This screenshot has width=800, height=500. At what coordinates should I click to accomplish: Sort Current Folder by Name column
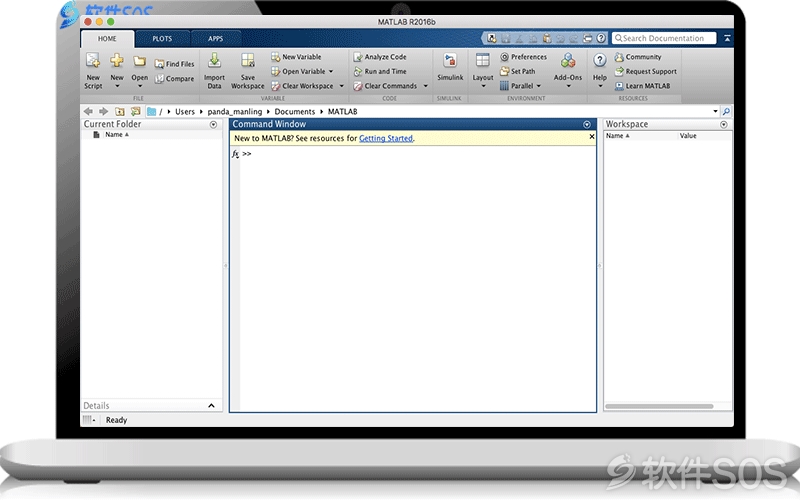[117, 135]
